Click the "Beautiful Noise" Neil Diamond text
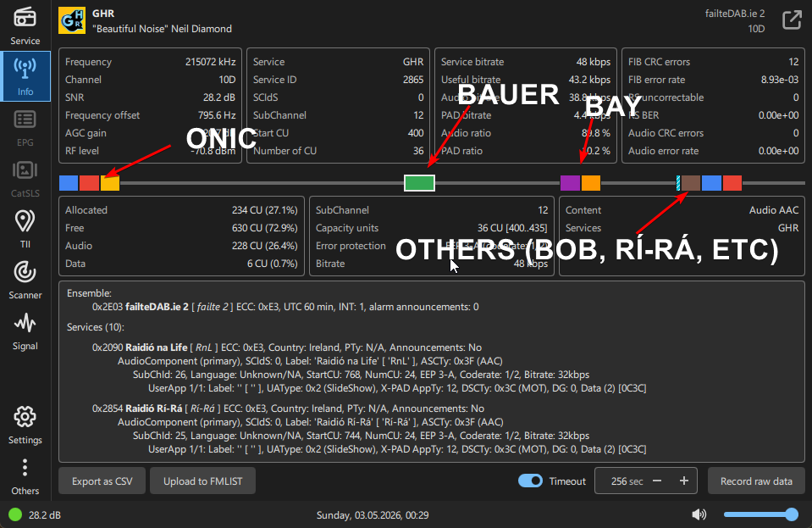Image resolution: width=812 pixels, height=528 pixels. click(162, 29)
